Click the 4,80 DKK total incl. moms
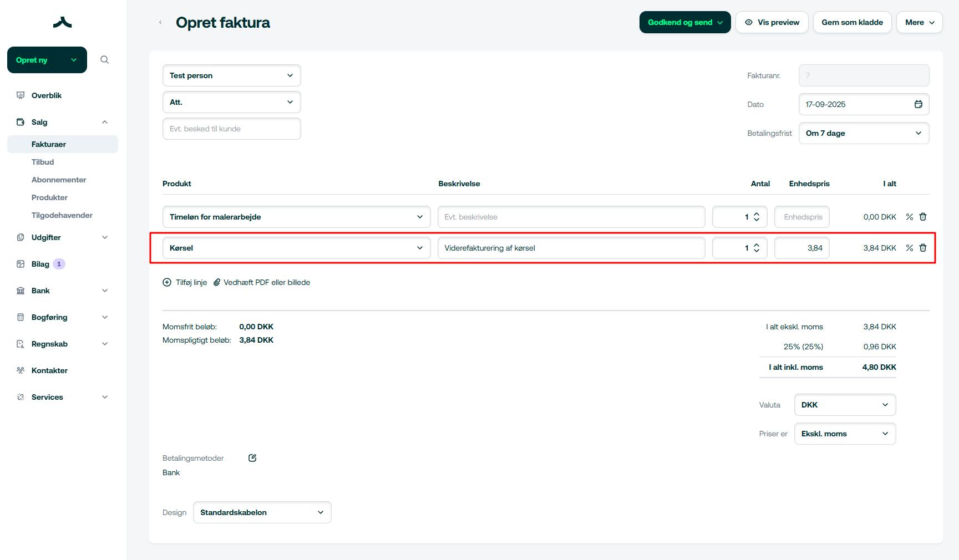Screen dimensions: 959x560 point(879,367)
